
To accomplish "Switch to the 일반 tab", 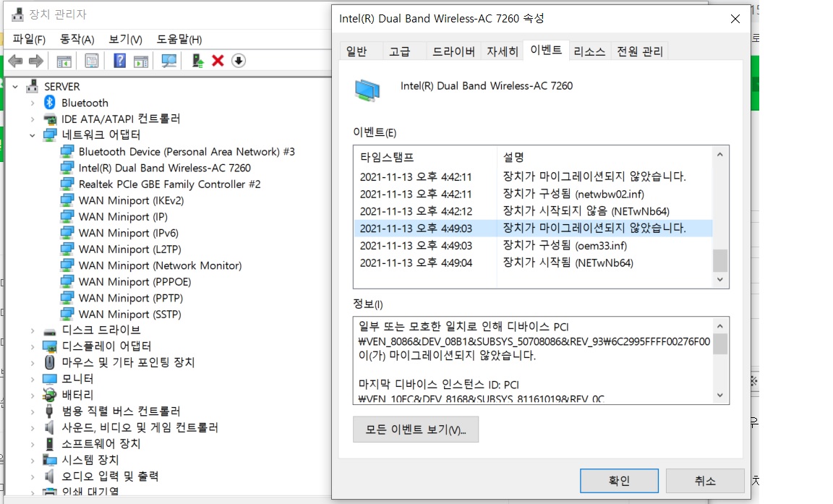I will coord(356,51).
